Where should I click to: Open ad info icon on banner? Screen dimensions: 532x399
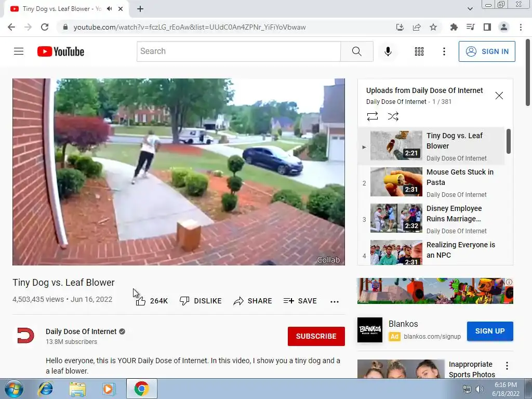coord(509,282)
